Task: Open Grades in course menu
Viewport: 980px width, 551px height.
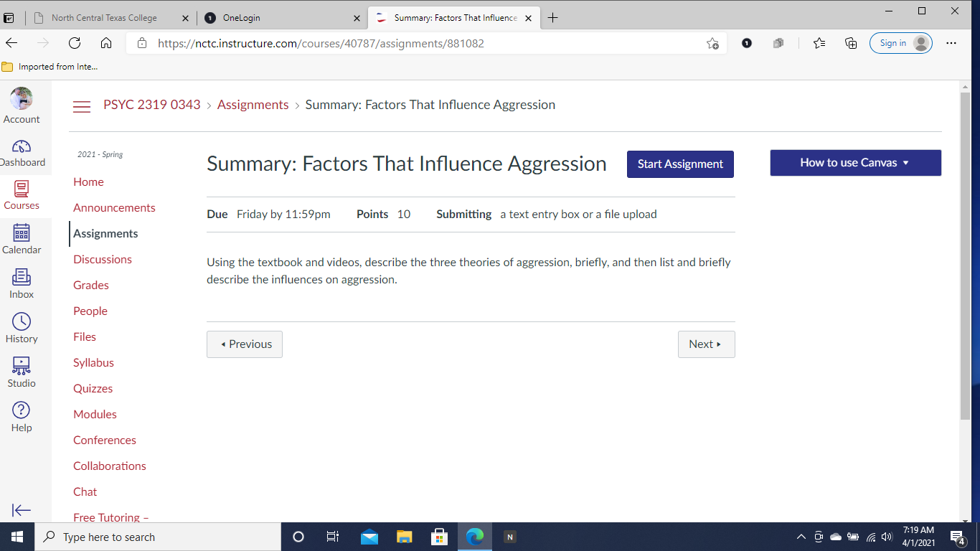Action: point(91,285)
